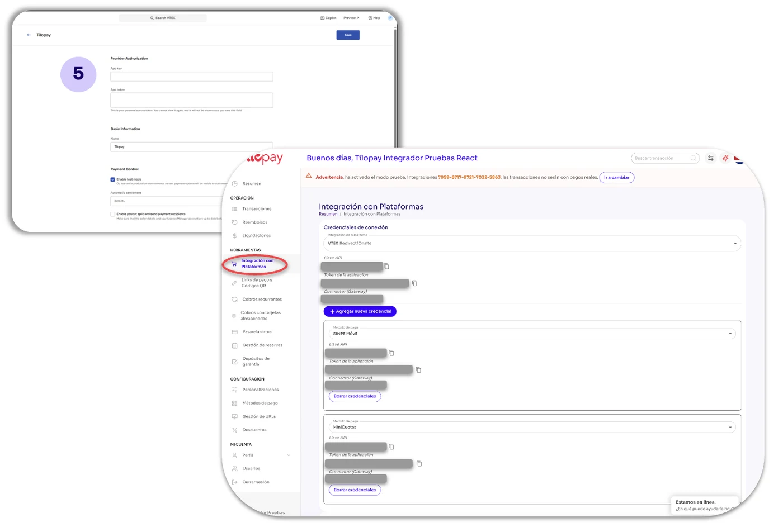Click the Credenciales de conexión heading

point(356,227)
